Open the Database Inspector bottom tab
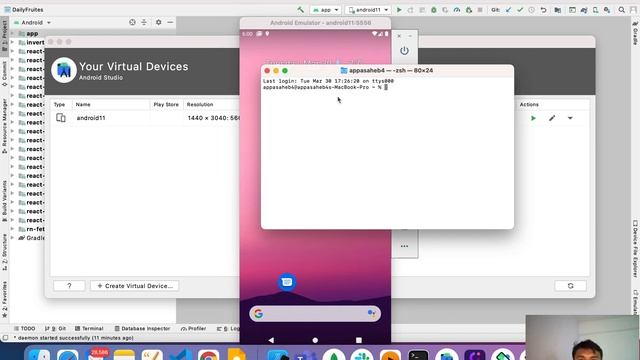The width and height of the screenshot is (640, 360). pos(142,329)
